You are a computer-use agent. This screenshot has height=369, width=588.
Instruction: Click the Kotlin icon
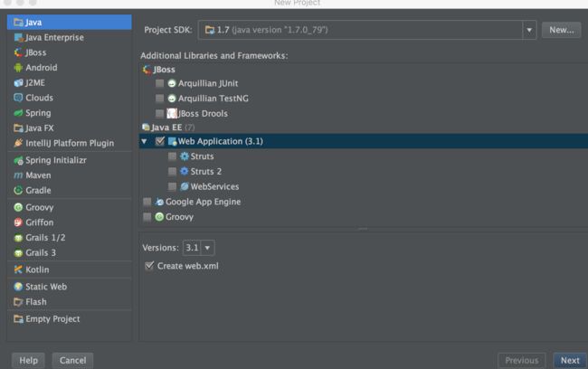(x=18, y=270)
